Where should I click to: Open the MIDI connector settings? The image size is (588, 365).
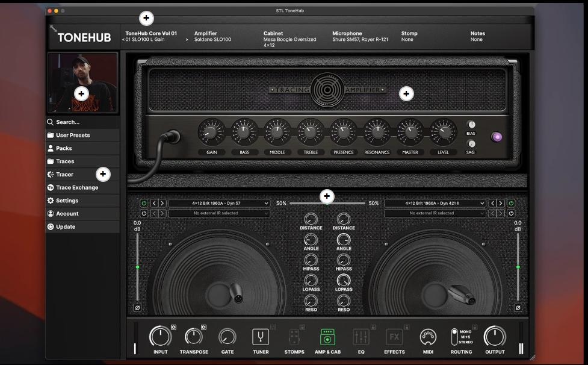(428, 337)
